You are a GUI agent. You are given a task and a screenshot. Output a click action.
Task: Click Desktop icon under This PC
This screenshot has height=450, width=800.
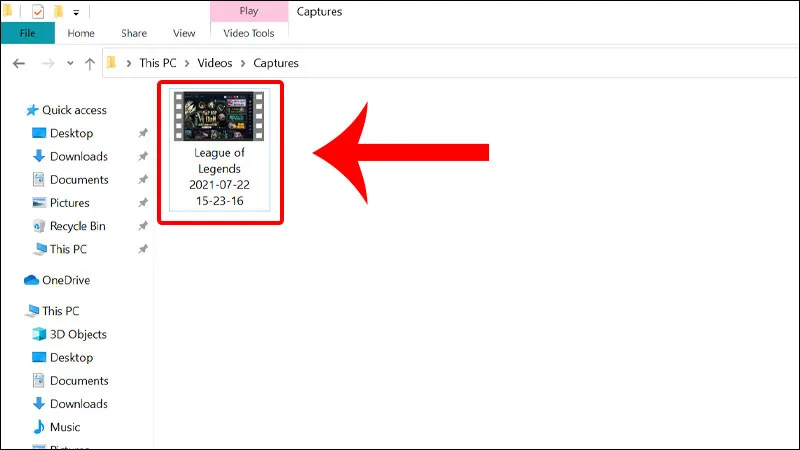tap(39, 357)
